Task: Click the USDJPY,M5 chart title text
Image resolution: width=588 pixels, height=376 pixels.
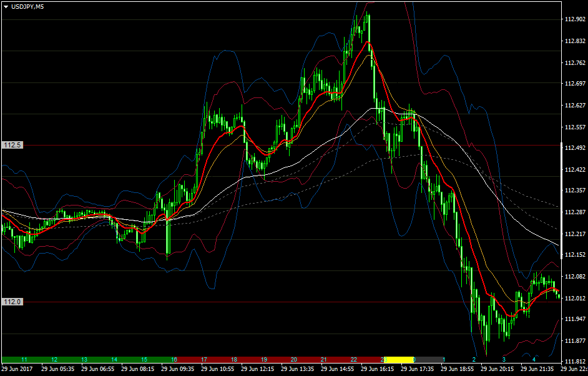Action: (27, 6)
